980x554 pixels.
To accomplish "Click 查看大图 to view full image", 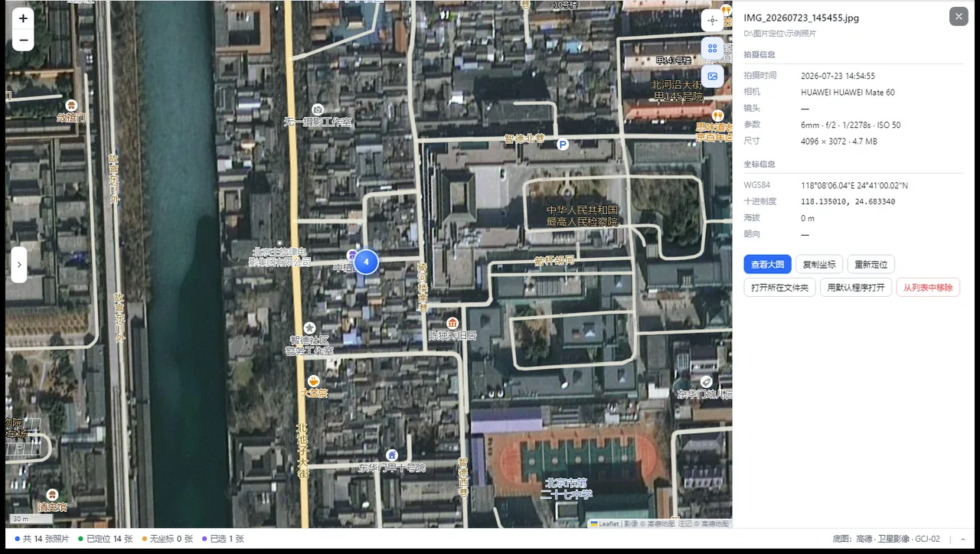I will point(767,265).
